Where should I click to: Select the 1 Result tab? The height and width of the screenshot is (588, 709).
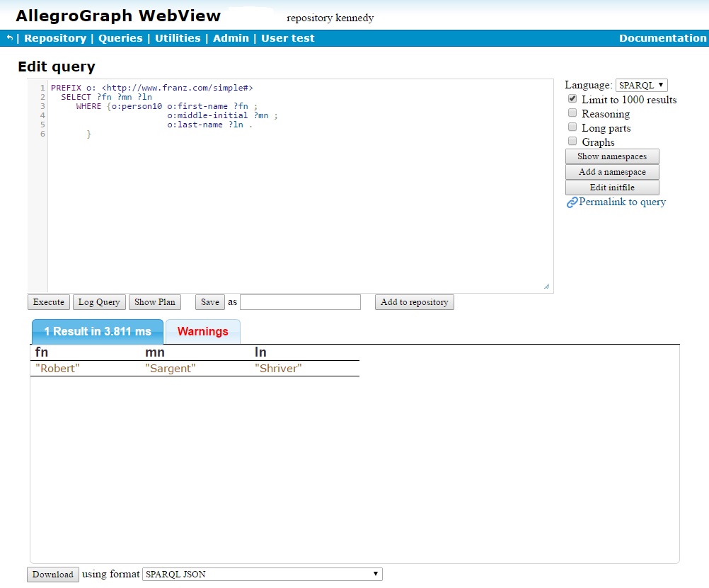[x=98, y=331]
